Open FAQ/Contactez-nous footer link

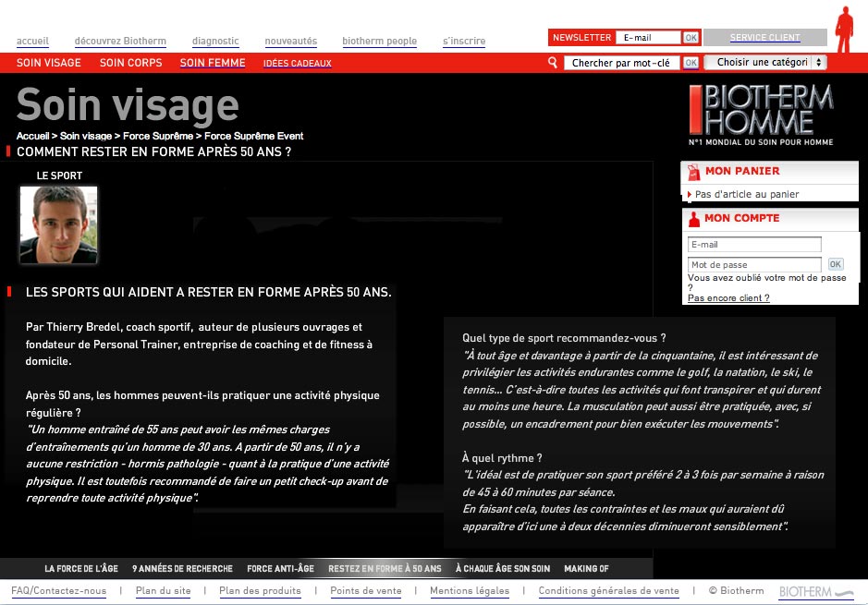(x=58, y=590)
